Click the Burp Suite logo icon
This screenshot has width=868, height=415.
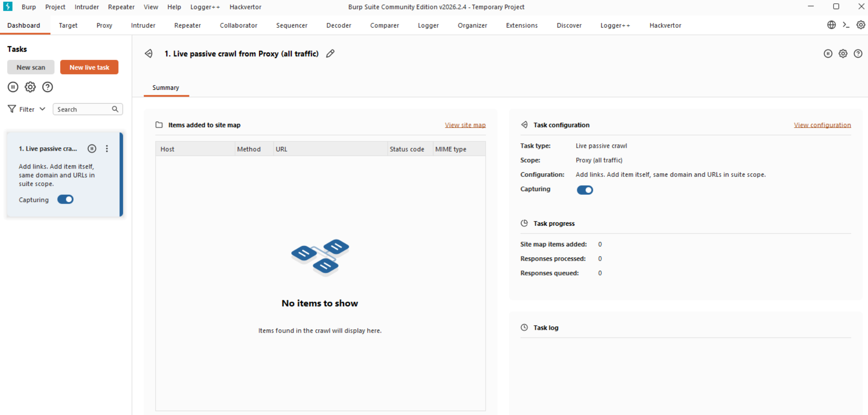pyautogui.click(x=8, y=6)
